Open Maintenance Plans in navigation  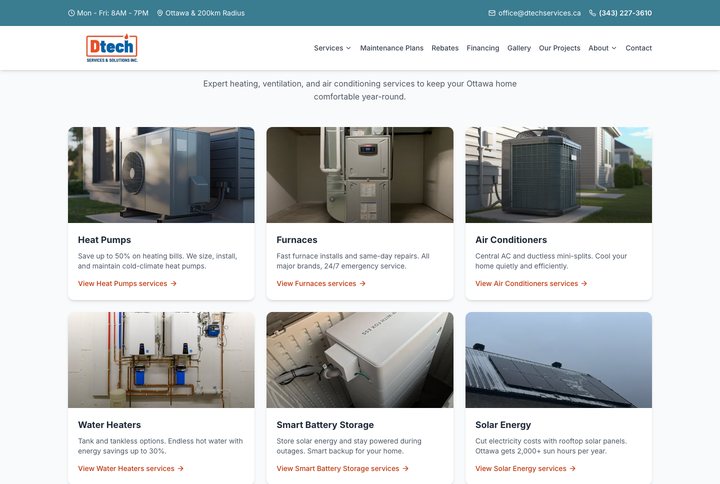coord(392,48)
